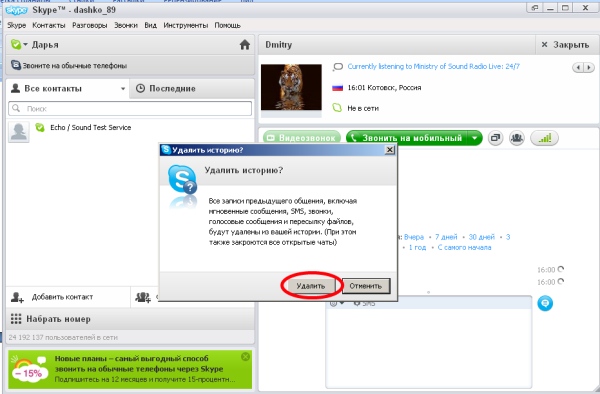This screenshot has width=600, height=394.
Task: Click the offline status icon by Не в сети
Action: pyautogui.click(x=337, y=108)
